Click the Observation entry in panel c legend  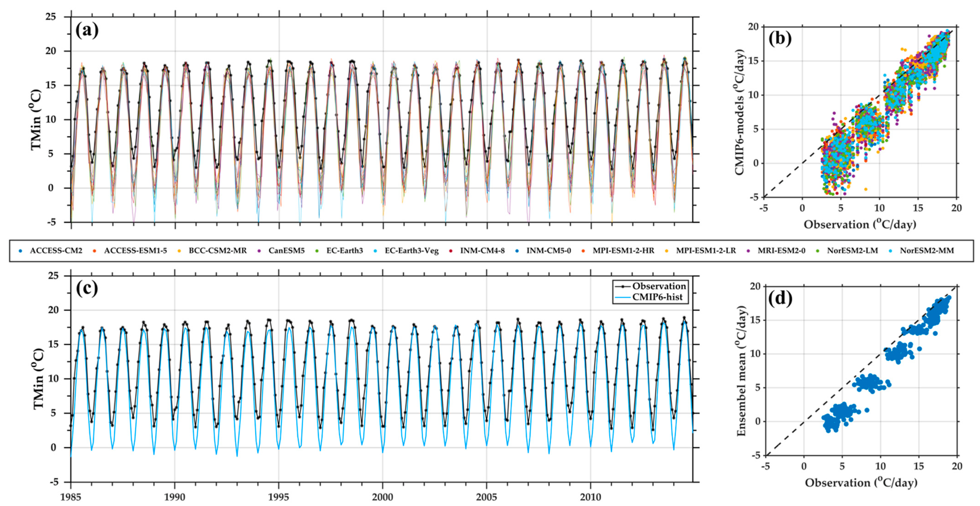(x=659, y=286)
